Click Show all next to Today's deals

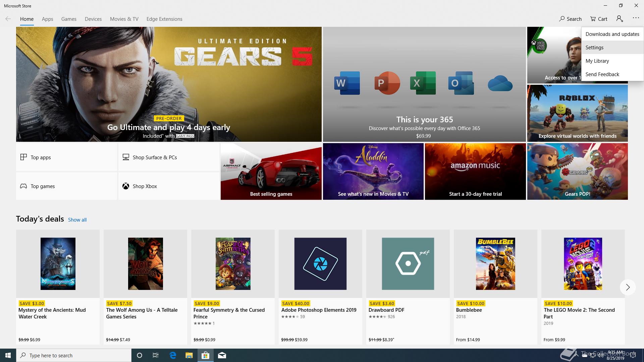(x=77, y=220)
